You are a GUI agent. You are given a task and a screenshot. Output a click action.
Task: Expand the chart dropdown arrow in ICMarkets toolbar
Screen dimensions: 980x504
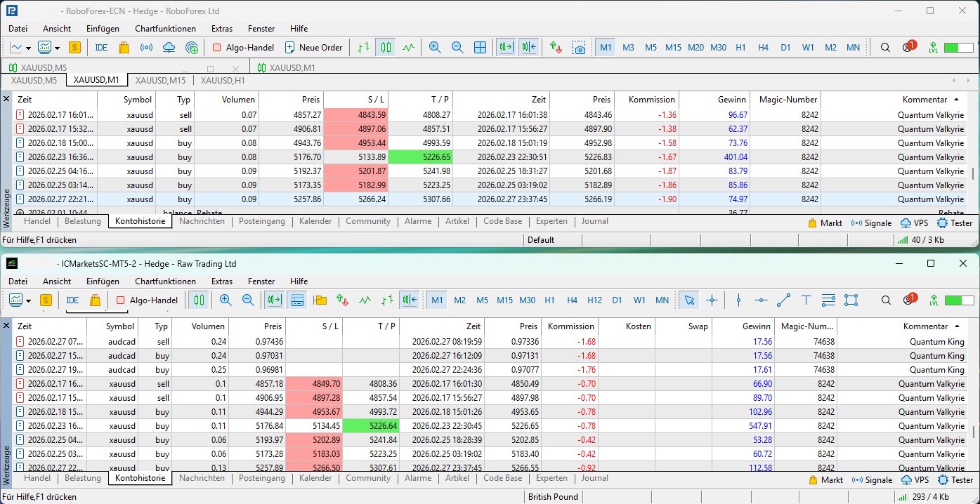point(28,300)
